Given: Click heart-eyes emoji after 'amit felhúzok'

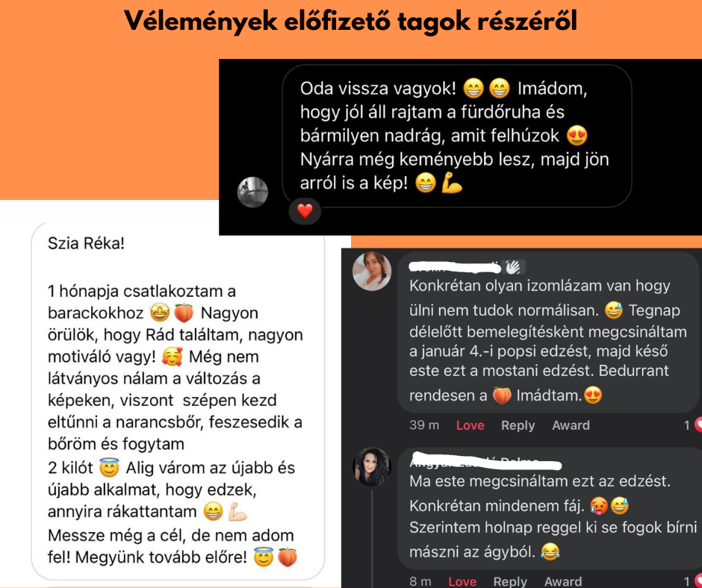Looking at the screenshot, I should [x=577, y=136].
